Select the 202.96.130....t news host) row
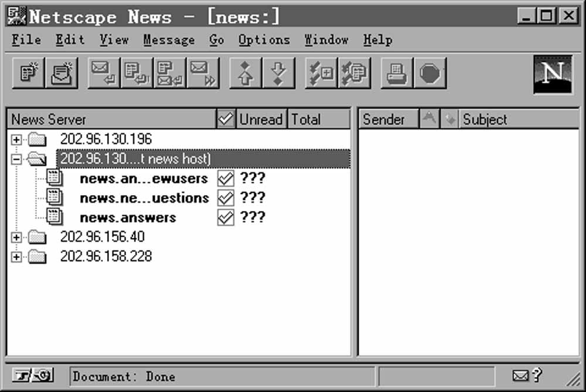 pyautogui.click(x=203, y=159)
